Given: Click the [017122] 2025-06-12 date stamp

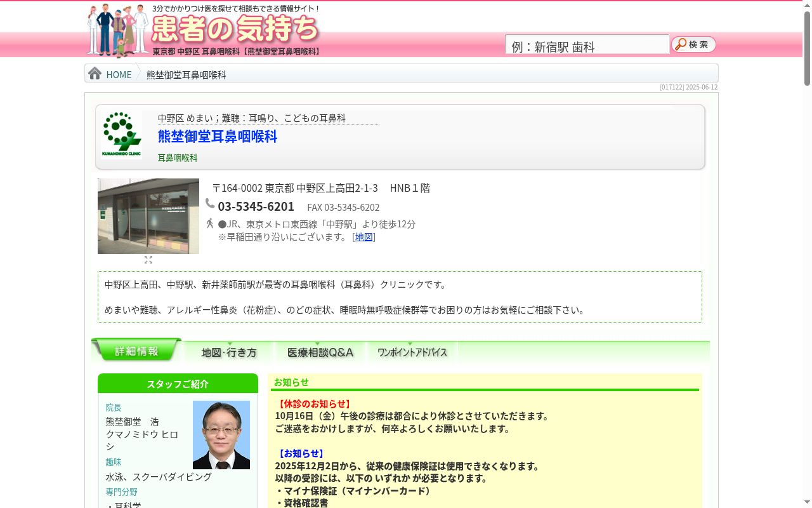Looking at the screenshot, I should (688, 87).
